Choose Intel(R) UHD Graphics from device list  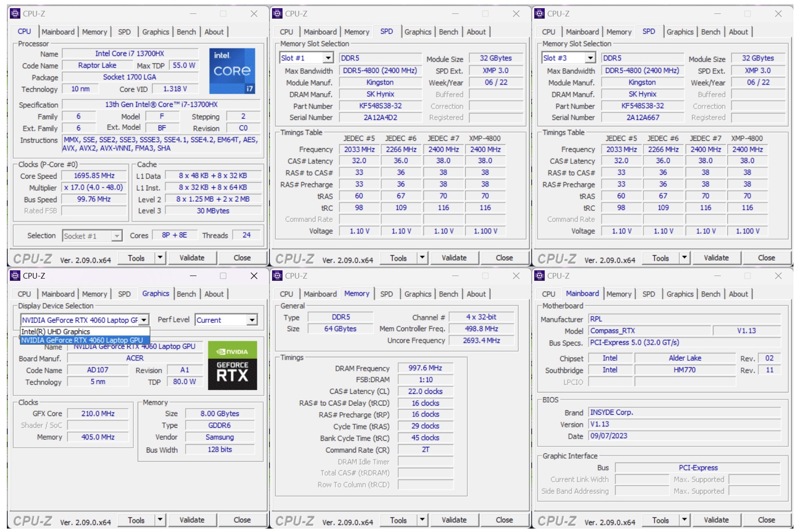pos(85,332)
